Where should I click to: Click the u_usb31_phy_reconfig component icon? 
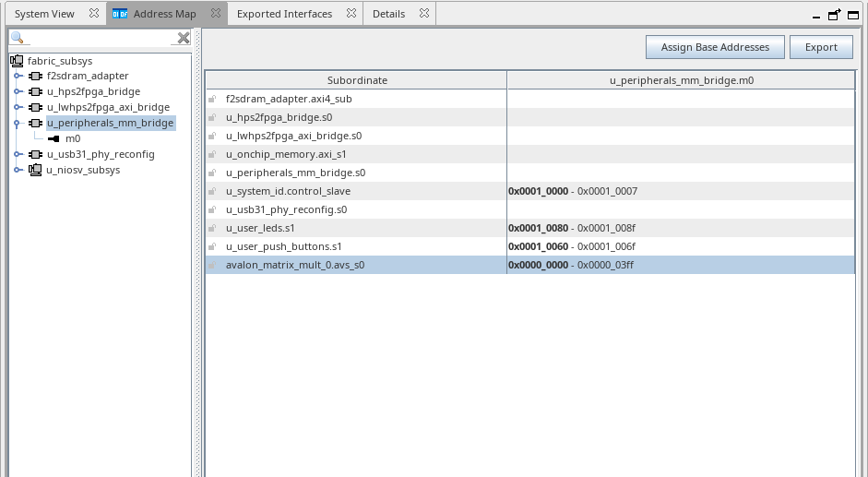[35, 154]
